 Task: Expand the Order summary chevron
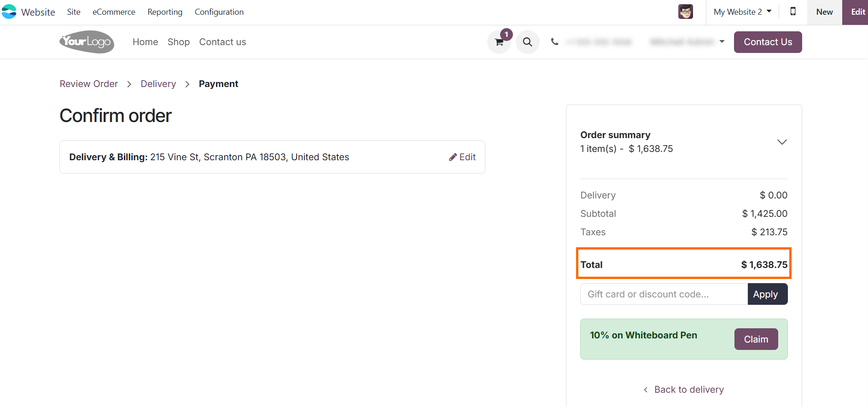pos(781,142)
